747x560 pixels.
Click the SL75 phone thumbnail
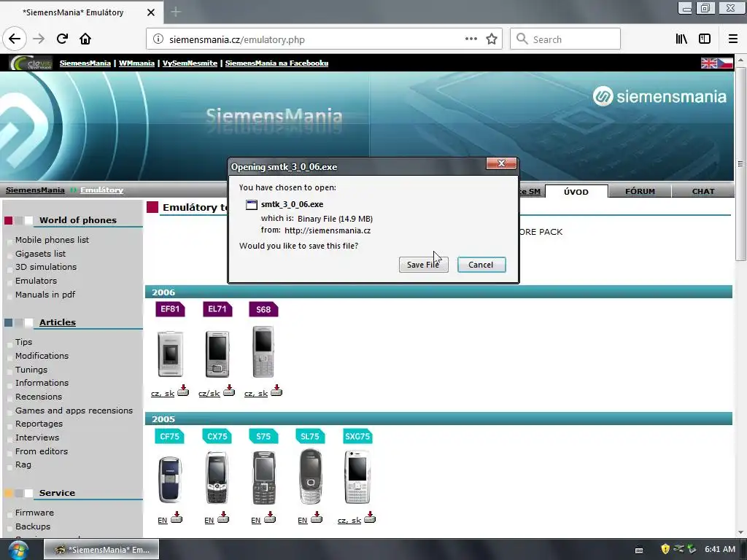point(310,477)
